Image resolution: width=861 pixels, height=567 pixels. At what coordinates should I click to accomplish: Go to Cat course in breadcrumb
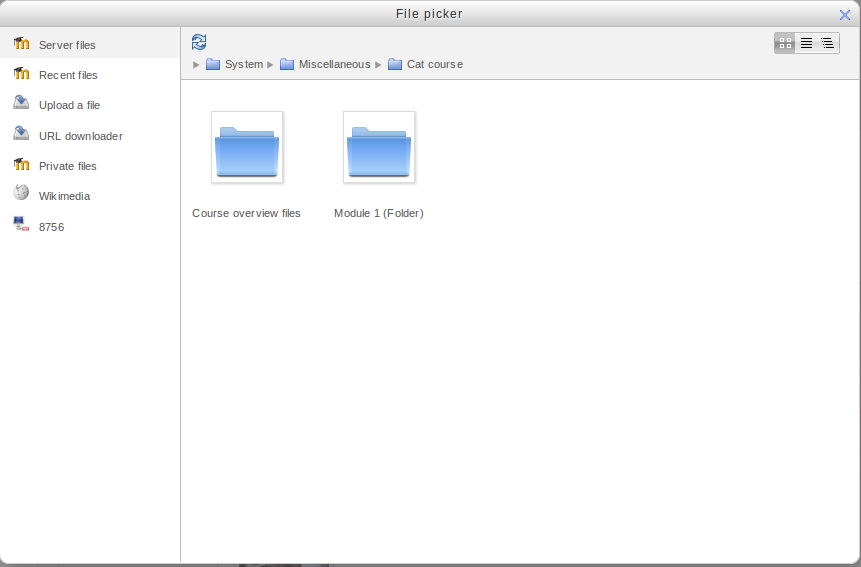(x=435, y=64)
